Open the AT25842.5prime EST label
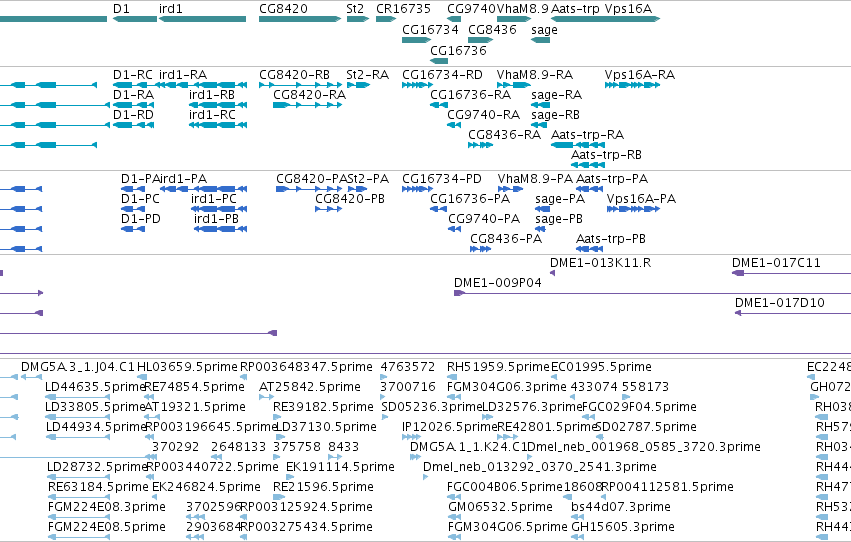Image resolution: width=851 pixels, height=542 pixels. (x=310, y=387)
